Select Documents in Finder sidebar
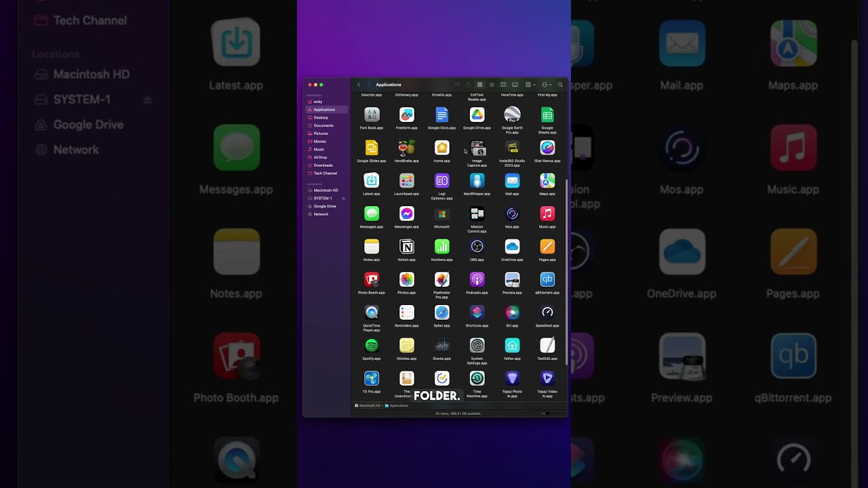868x488 pixels. pyautogui.click(x=327, y=125)
